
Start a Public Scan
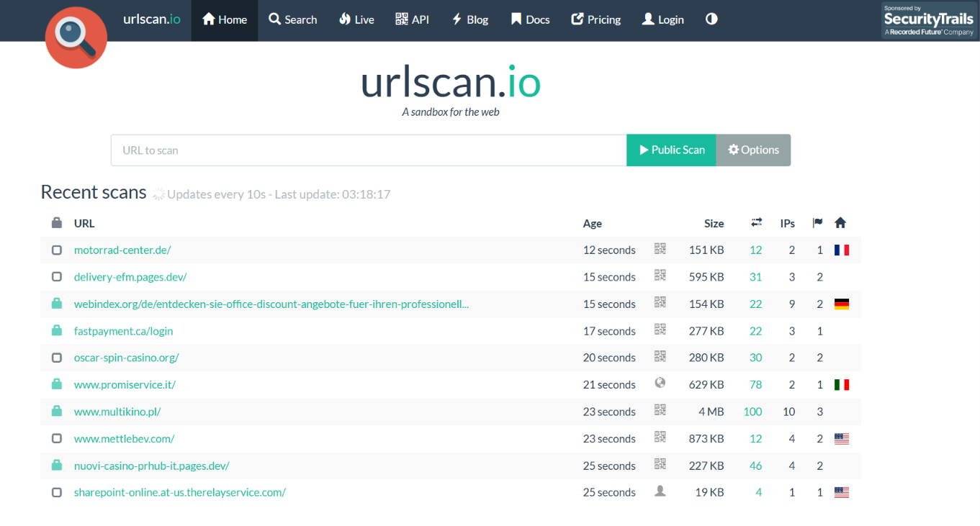pyautogui.click(x=671, y=150)
